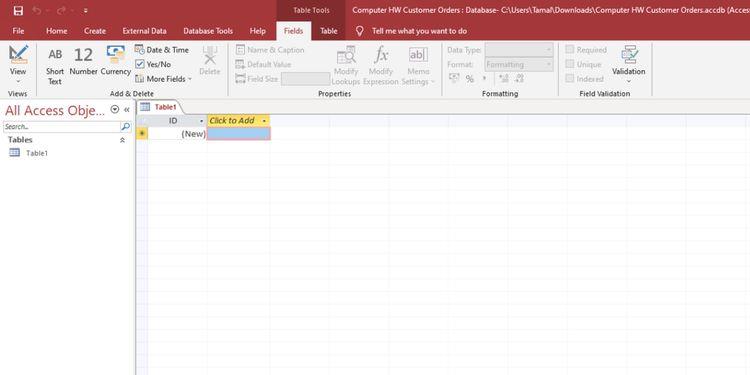Click the Save icon in title bar
Screen dimensions: 750x375
point(18,11)
